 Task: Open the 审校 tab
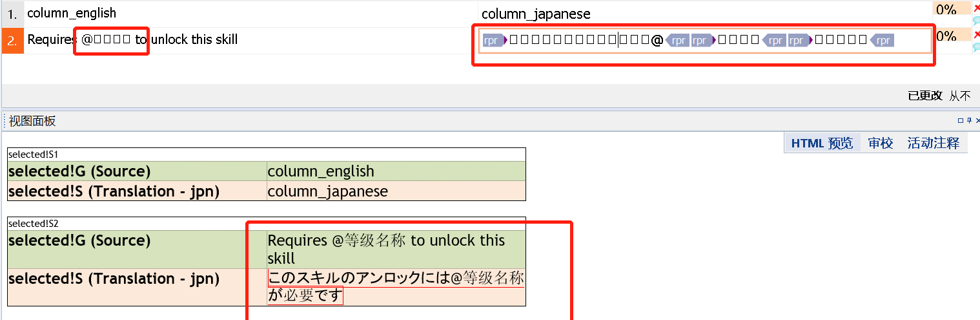click(881, 144)
